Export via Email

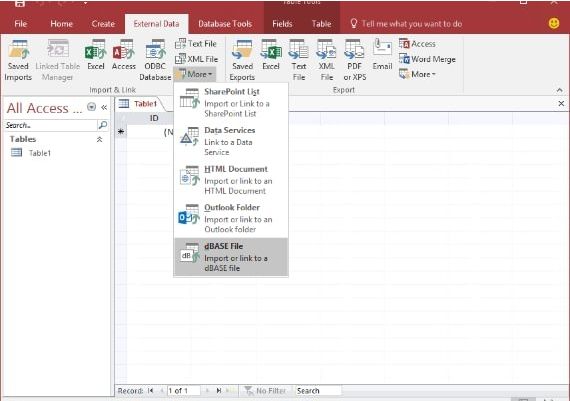click(382, 55)
